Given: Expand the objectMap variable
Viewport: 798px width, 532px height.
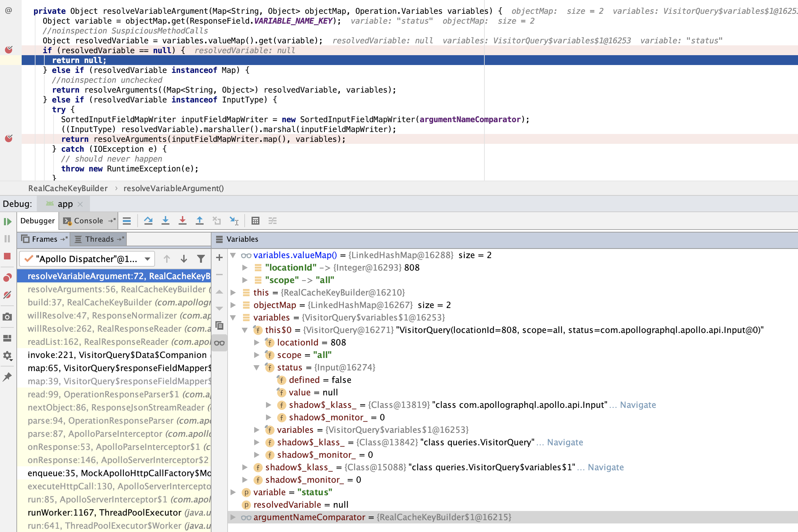Looking at the screenshot, I should 233,305.
